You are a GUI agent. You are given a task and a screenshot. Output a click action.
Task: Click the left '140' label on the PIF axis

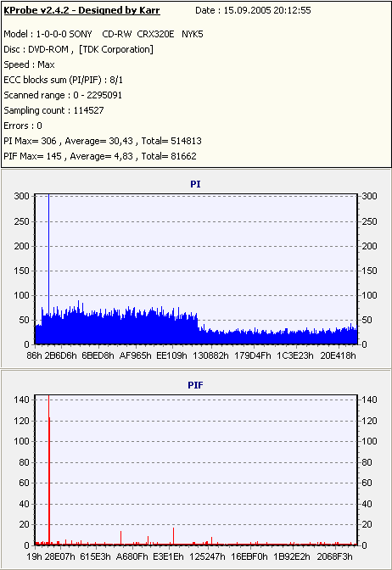pos(21,400)
